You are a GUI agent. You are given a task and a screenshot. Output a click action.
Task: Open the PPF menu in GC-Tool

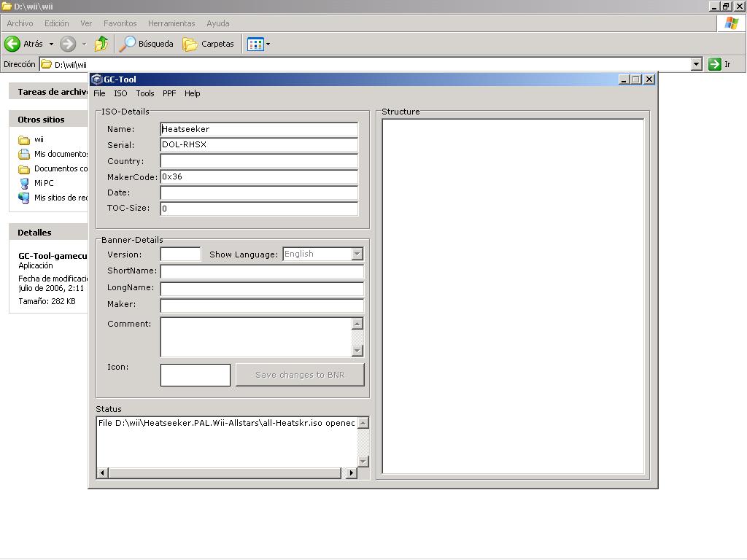click(169, 93)
